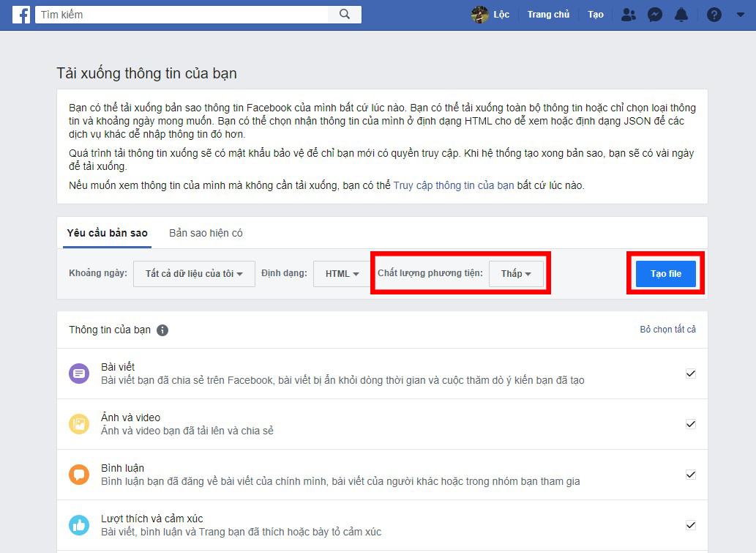Viewport: 756px width, 553px height.
Task: Open the Messenger icon
Action: 655,15
